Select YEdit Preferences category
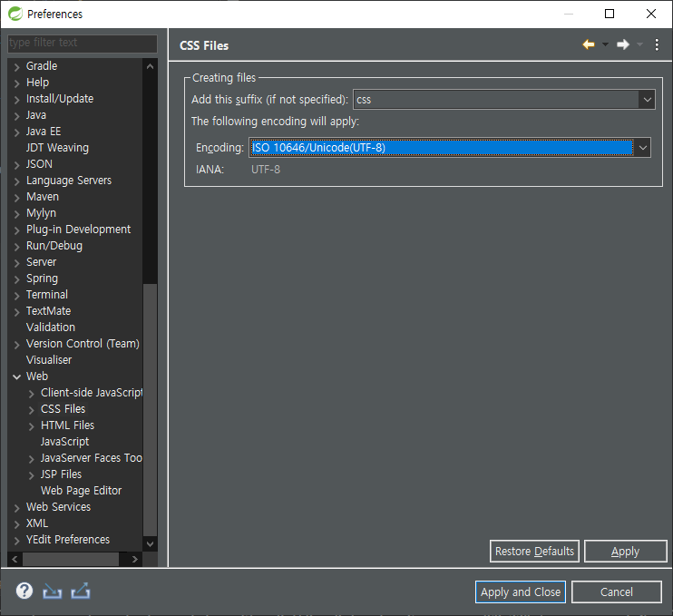The image size is (673, 616). [68, 539]
